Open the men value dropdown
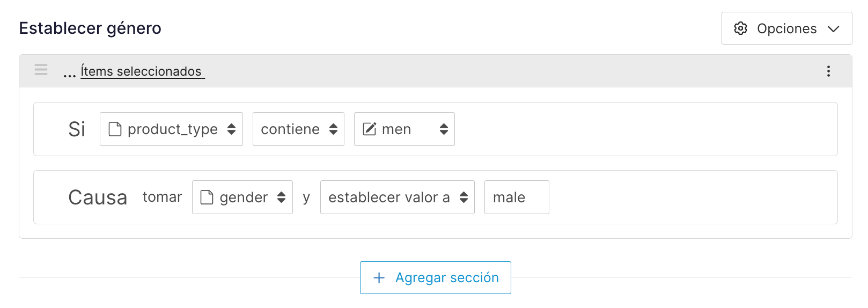Image resolution: width=868 pixels, height=308 pixels. coord(404,129)
